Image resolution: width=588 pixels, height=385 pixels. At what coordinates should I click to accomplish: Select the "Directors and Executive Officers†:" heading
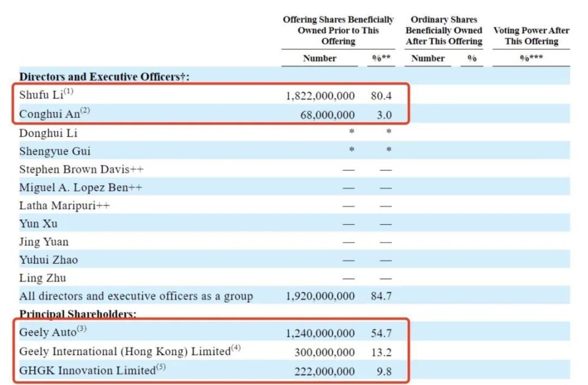(x=104, y=77)
